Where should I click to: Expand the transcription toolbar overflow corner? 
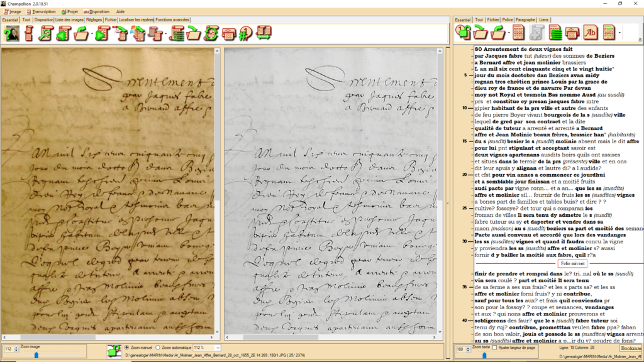[640, 40]
